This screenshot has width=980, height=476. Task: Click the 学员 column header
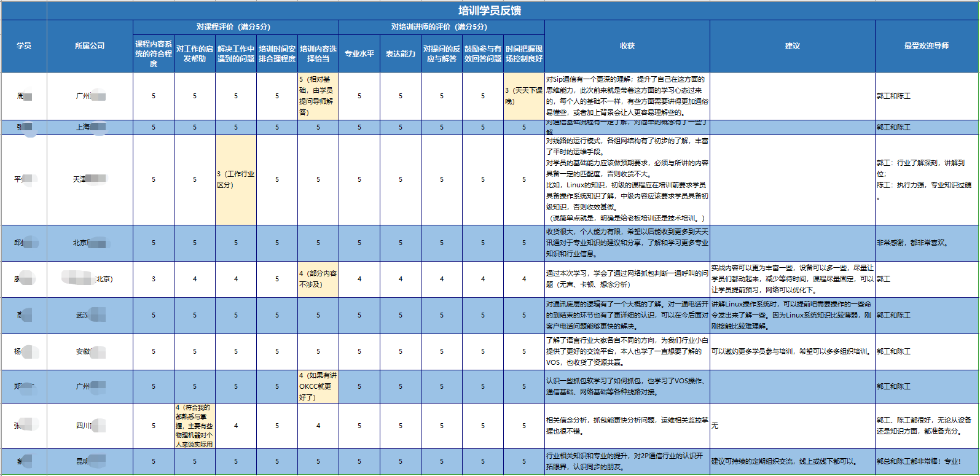(24, 46)
